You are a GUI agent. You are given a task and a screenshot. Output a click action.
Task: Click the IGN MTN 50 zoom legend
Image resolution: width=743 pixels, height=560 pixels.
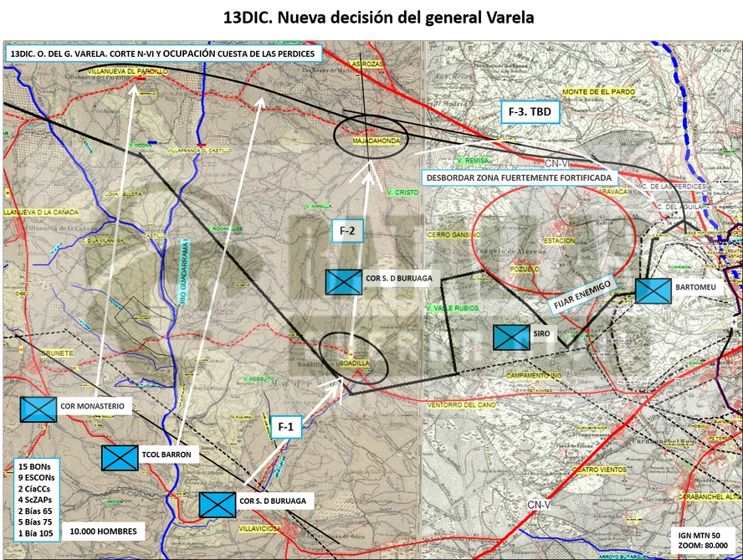coord(703,540)
